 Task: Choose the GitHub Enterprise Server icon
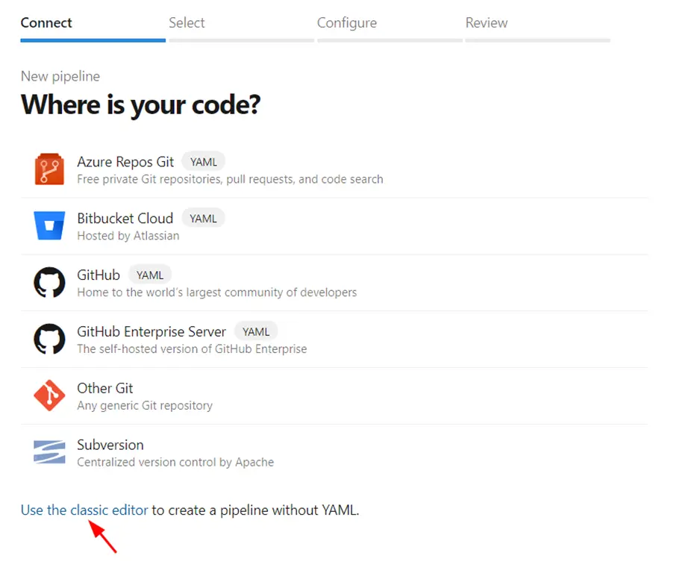49,339
